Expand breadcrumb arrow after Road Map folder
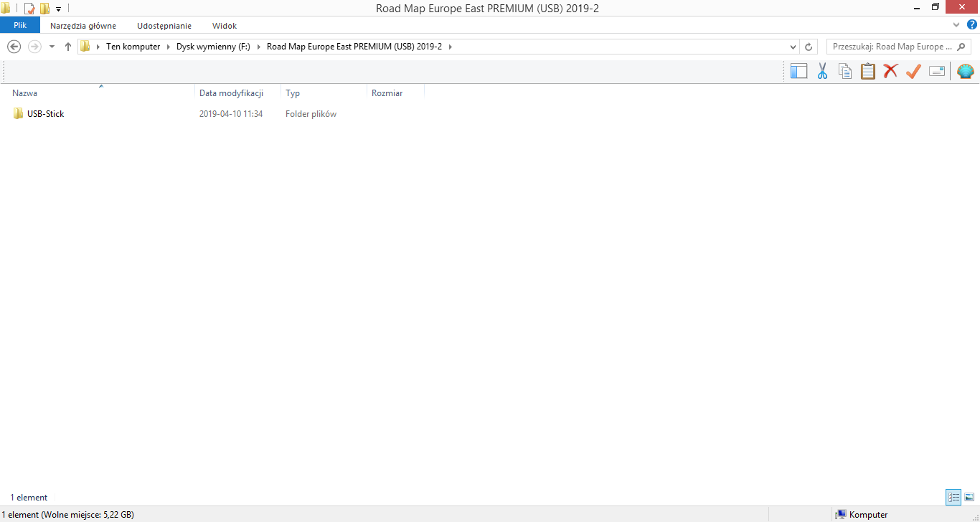The image size is (980, 522). (450, 47)
